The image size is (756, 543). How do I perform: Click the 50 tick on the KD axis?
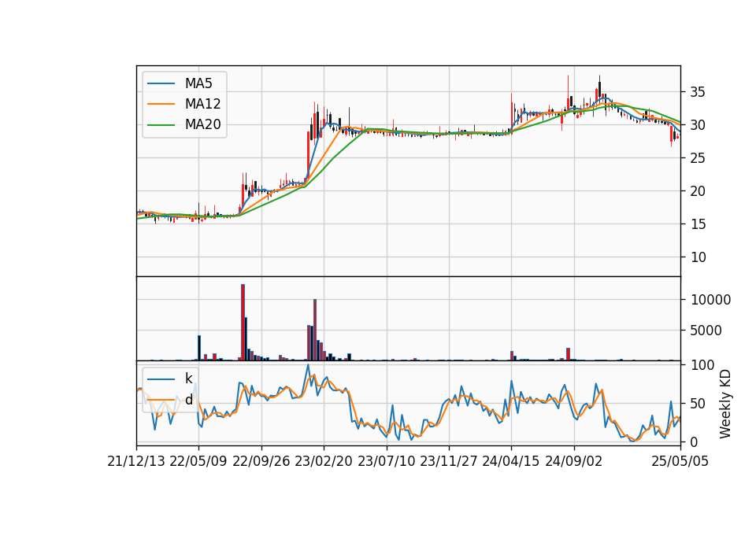click(x=698, y=403)
